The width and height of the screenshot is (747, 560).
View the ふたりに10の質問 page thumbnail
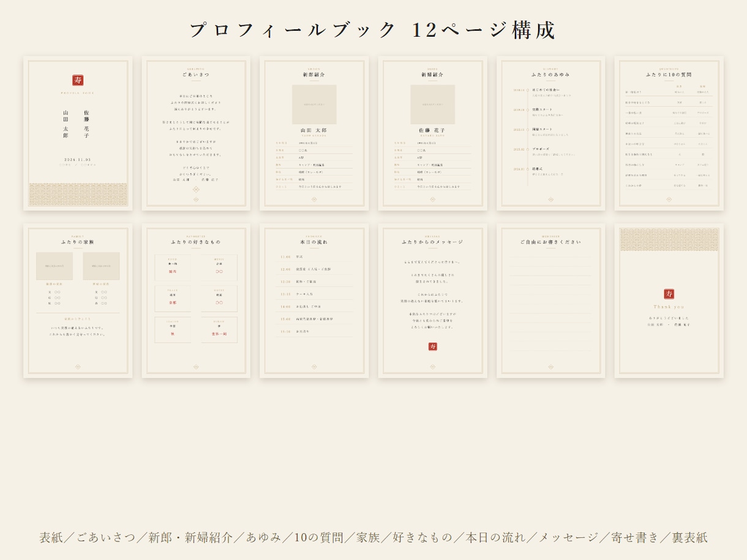pos(669,133)
